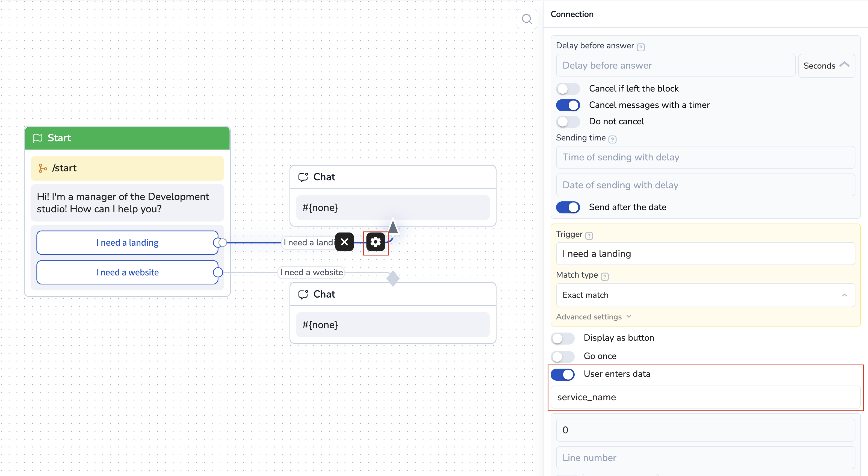
Task: Click help icon next to Delay before answer
Action: pyautogui.click(x=640, y=47)
